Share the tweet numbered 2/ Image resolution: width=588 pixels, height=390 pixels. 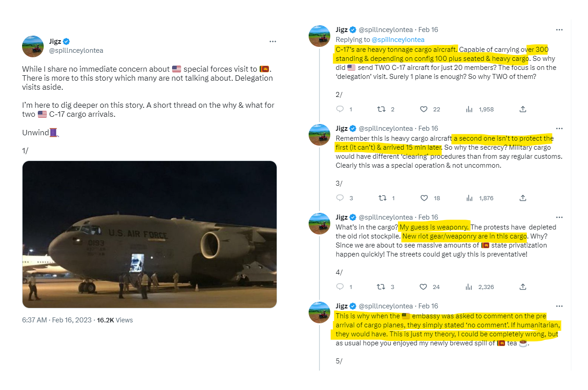pyautogui.click(x=523, y=109)
